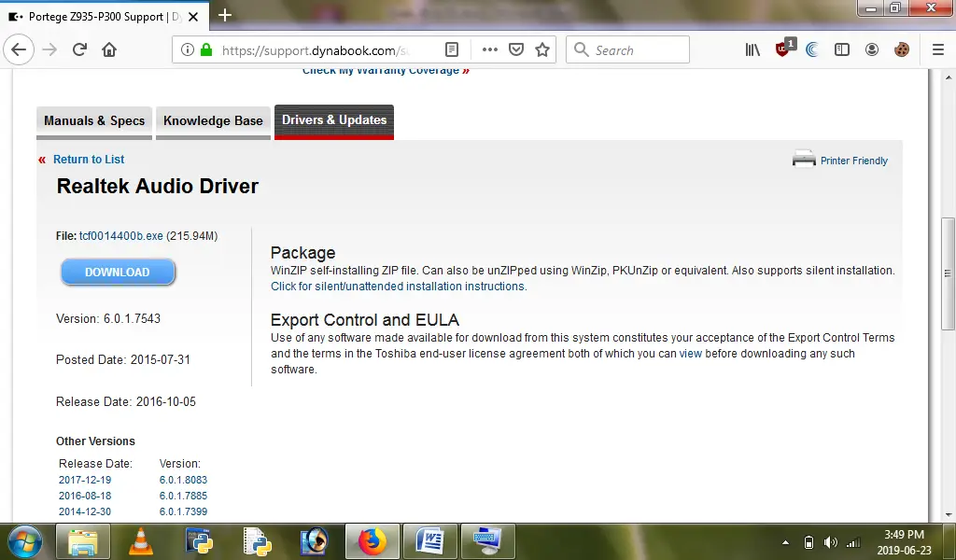The height and width of the screenshot is (560, 956).
Task: Click the volume speaker tray icon
Action: tap(830, 542)
